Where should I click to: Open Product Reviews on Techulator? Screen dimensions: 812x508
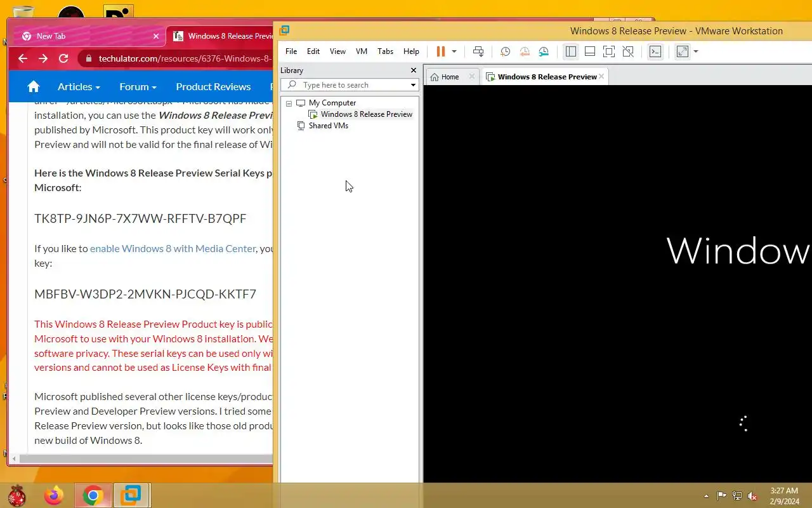pyautogui.click(x=213, y=87)
